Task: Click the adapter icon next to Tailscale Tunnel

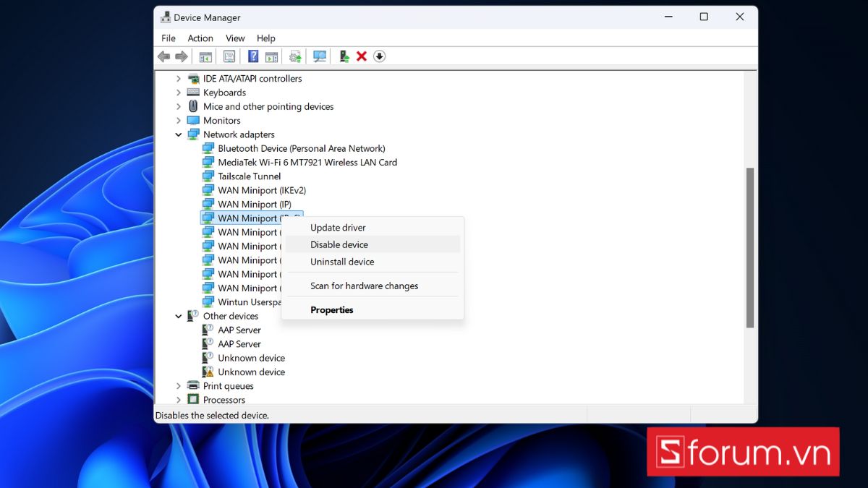Action: tap(208, 176)
